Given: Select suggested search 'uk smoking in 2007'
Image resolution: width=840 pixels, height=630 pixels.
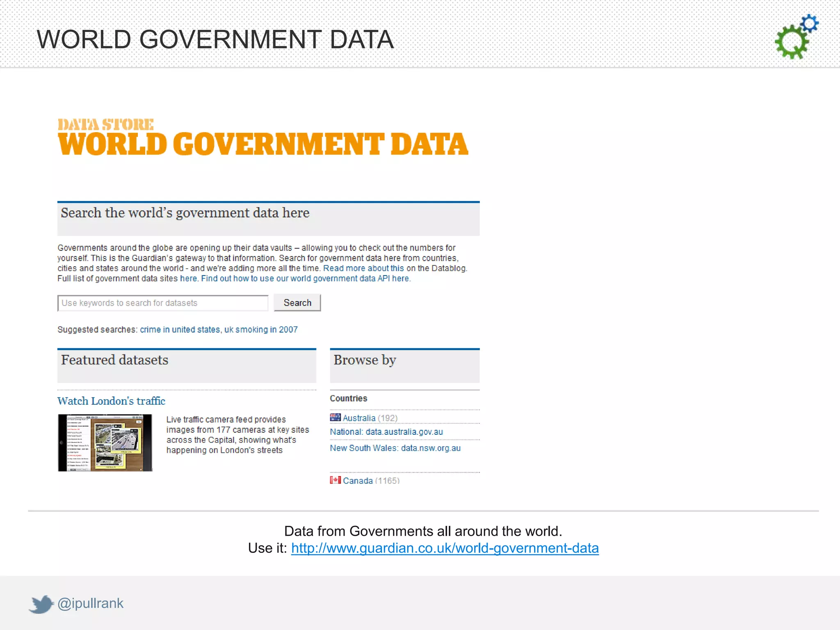Looking at the screenshot, I should (x=261, y=329).
